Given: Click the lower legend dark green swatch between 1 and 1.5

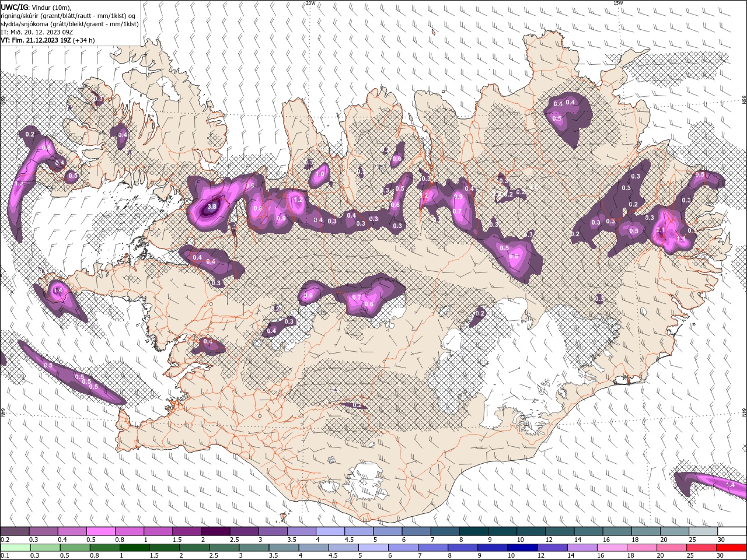Looking at the screenshot, I should (x=134, y=547).
